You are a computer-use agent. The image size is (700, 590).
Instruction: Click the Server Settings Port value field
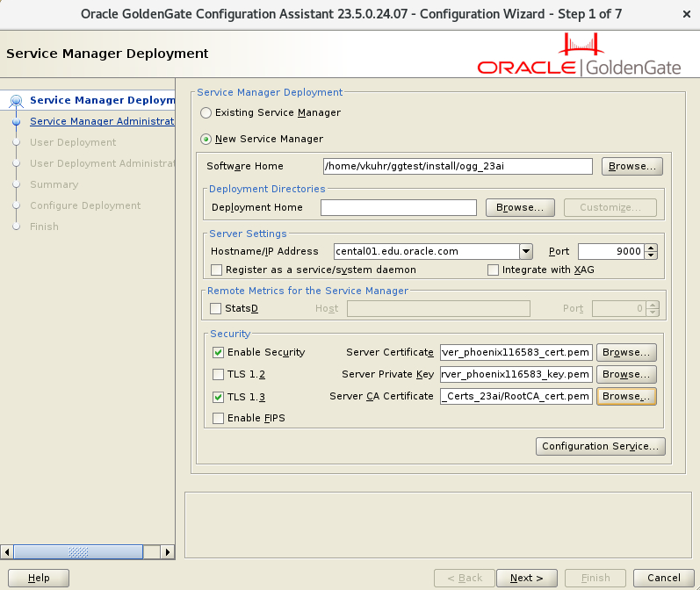(x=610, y=251)
